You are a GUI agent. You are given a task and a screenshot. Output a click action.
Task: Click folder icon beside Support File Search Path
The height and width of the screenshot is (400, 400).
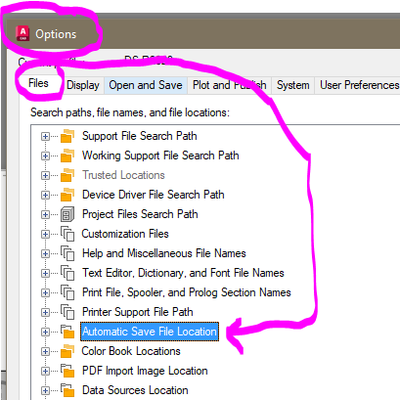click(x=67, y=136)
